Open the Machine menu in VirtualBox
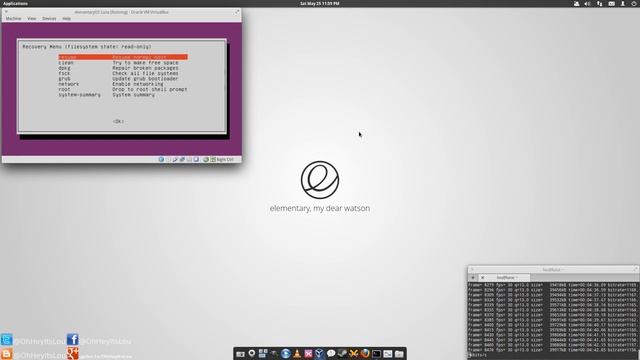Screen dimensions: 640x360 [13, 18]
